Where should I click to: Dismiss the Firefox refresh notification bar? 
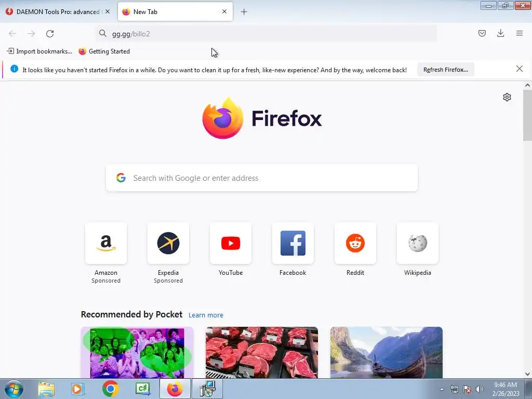pyautogui.click(x=519, y=69)
